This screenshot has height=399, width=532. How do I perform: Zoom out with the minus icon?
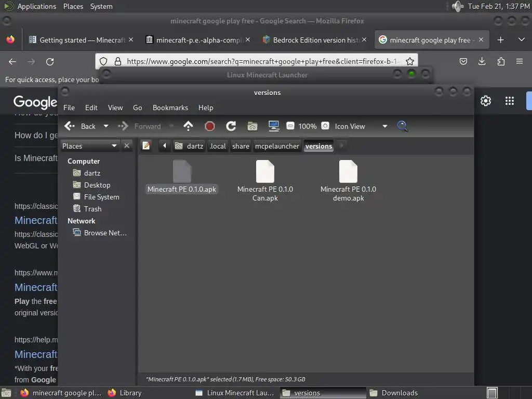click(290, 126)
